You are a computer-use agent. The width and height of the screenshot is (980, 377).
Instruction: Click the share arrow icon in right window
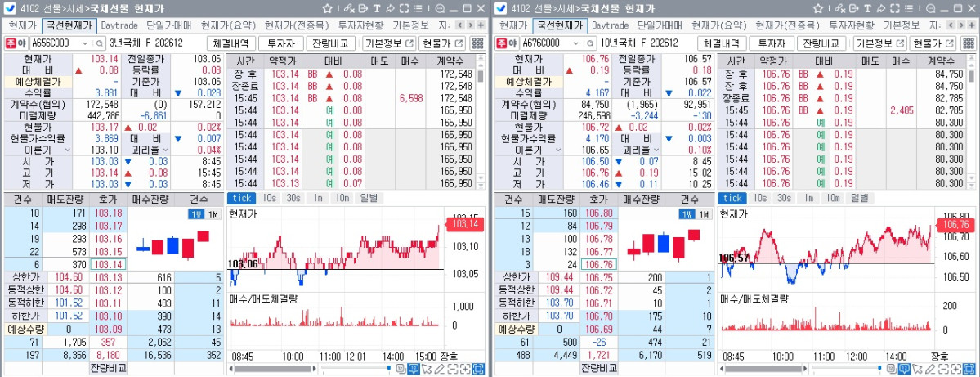click(x=881, y=9)
